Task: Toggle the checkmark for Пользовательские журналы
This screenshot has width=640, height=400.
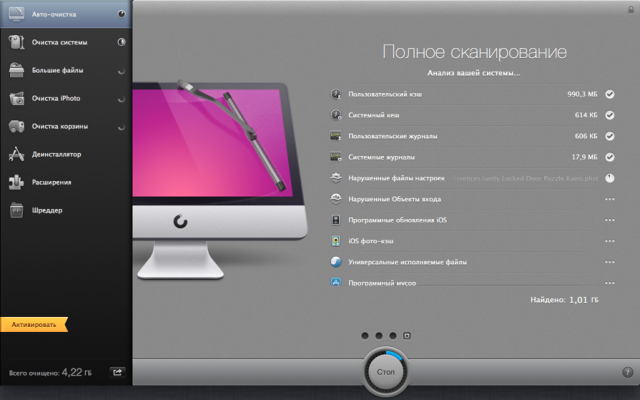Action: click(609, 136)
